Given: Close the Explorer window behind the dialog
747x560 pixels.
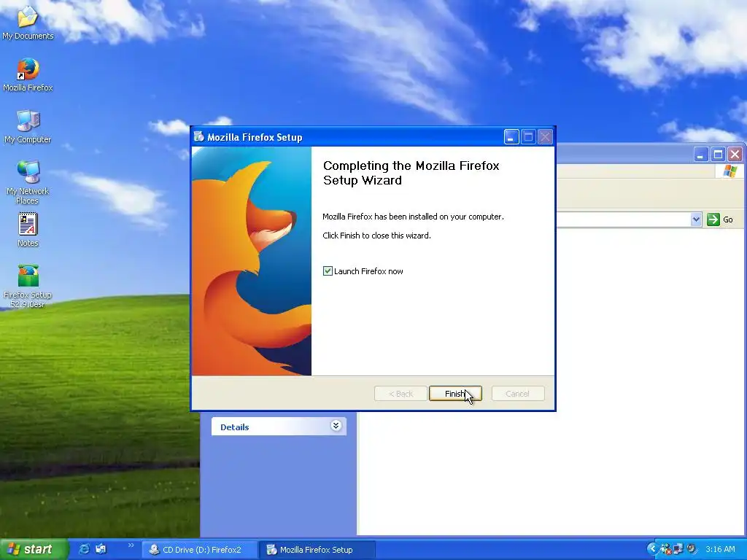Looking at the screenshot, I should tap(735, 155).
